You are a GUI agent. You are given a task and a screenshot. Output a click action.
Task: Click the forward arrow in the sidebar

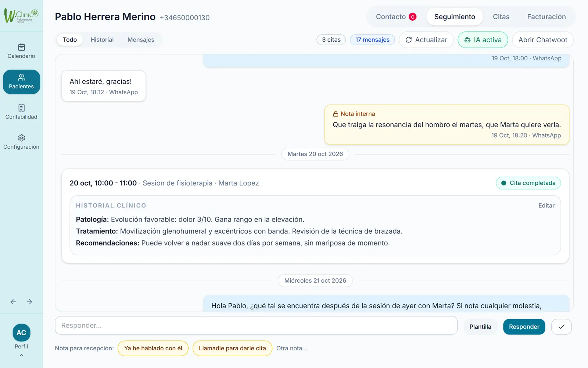point(29,302)
